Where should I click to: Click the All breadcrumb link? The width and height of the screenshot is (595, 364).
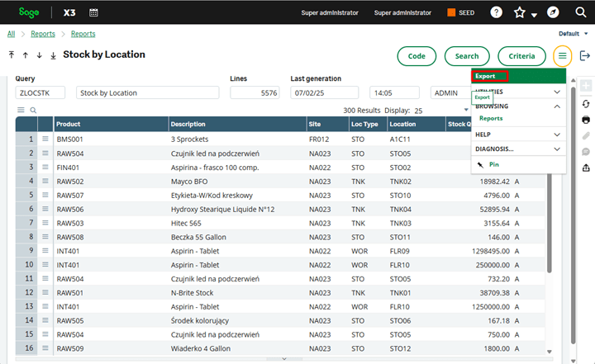click(x=11, y=34)
